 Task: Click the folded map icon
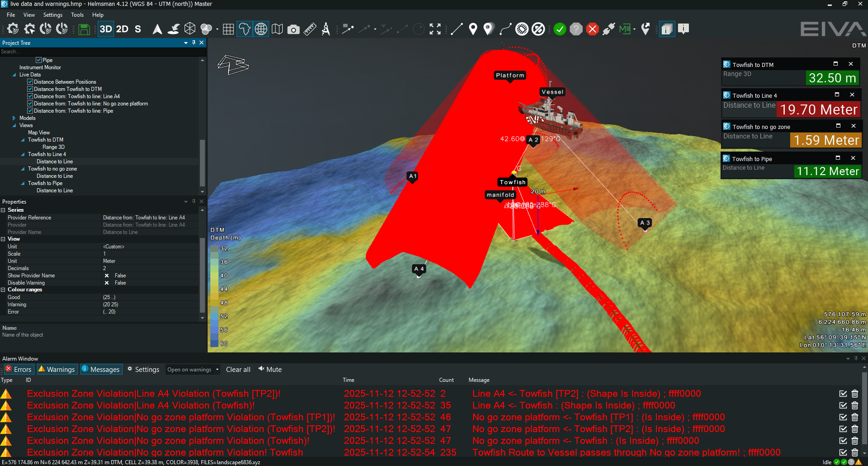pos(277,29)
